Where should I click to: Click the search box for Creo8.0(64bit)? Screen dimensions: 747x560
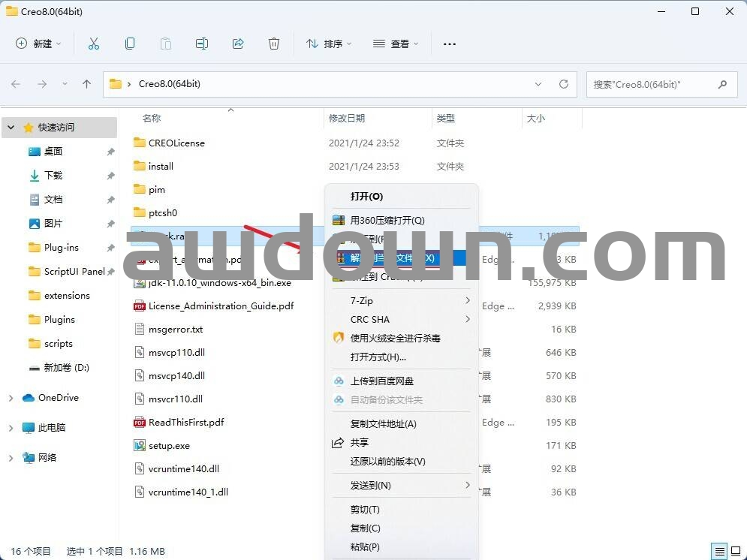pyautogui.click(x=652, y=85)
